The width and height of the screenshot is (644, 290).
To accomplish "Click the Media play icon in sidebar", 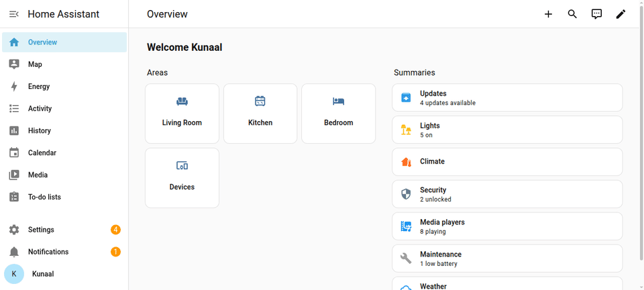I will (x=14, y=175).
